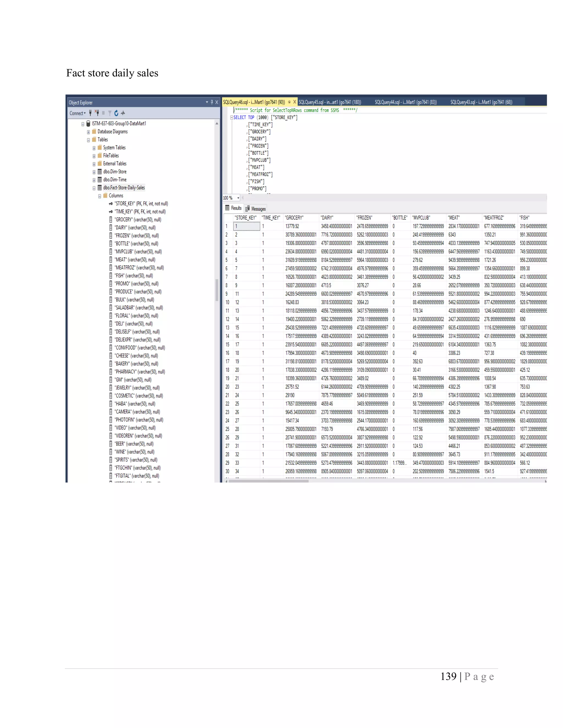Image resolution: width=563 pixels, height=728 pixels.
Task: Click the dbo.Dim-Store table icon
Action: (x=100, y=172)
